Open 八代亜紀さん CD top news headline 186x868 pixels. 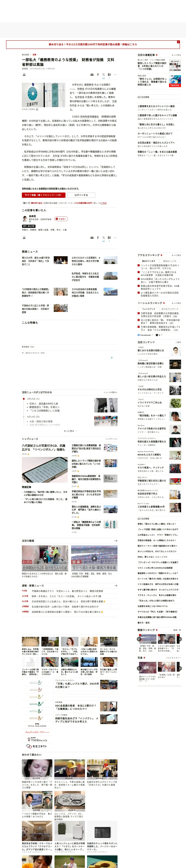(44, 447)
